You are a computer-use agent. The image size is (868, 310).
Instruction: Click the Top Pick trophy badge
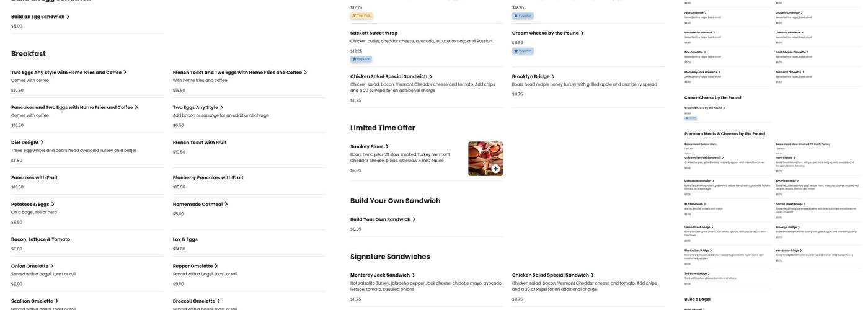pos(361,15)
